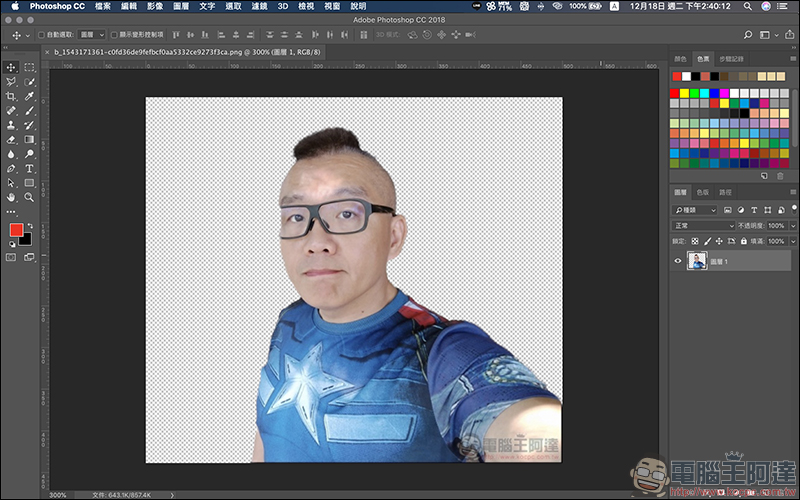Switch to the 色版 tab
The height and width of the screenshot is (500, 800).
click(x=703, y=192)
